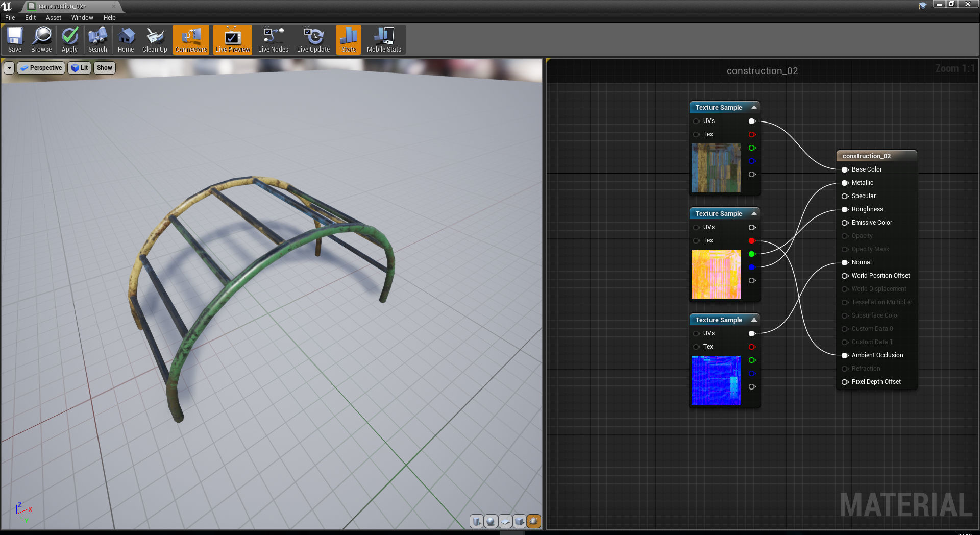Click the top Texture Sample RGB output pin
The image size is (980, 535).
tap(752, 121)
